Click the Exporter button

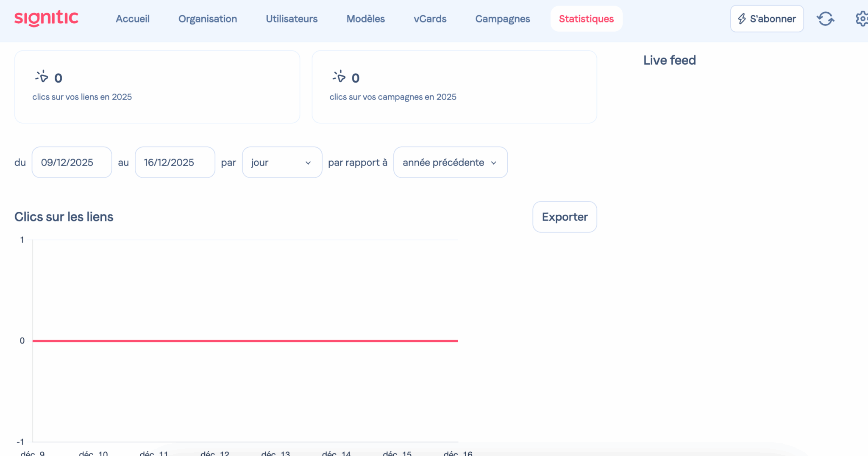click(565, 217)
